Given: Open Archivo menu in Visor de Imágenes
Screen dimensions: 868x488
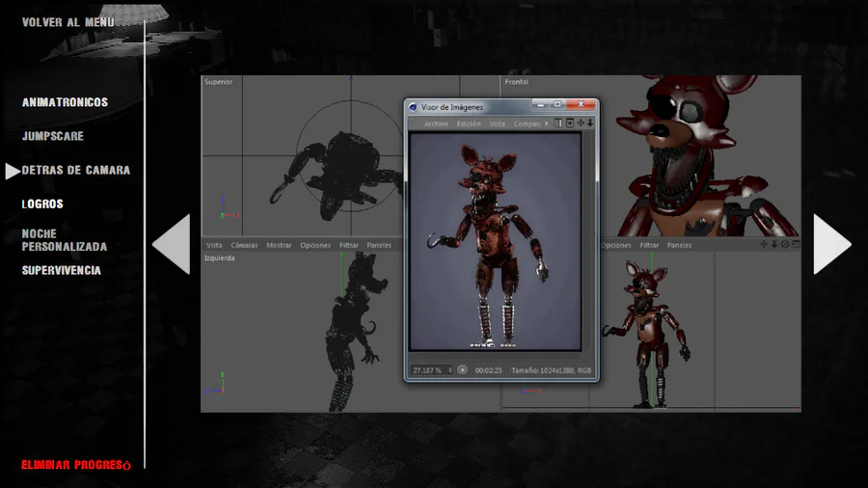Looking at the screenshot, I should (x=436, y=123).
